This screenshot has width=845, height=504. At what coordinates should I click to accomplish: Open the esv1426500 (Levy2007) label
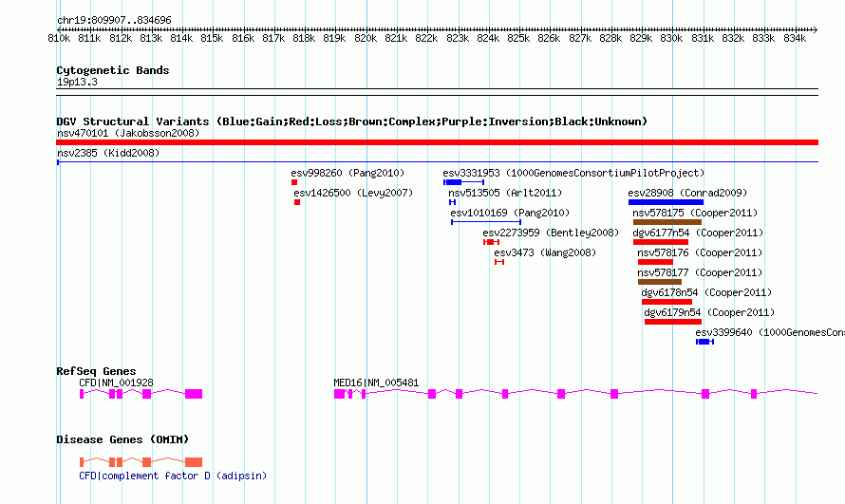(x=353, y=193)
